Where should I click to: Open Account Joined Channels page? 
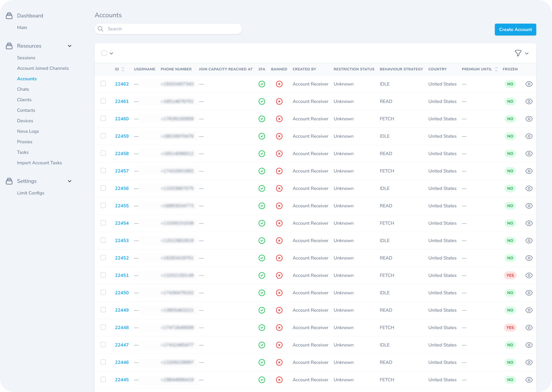[x=43, y=68]
